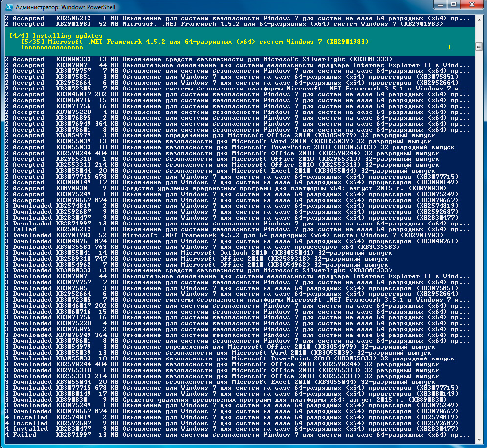
Task: Open the PowerShell system menu icon in title bar
Action: 9,7
